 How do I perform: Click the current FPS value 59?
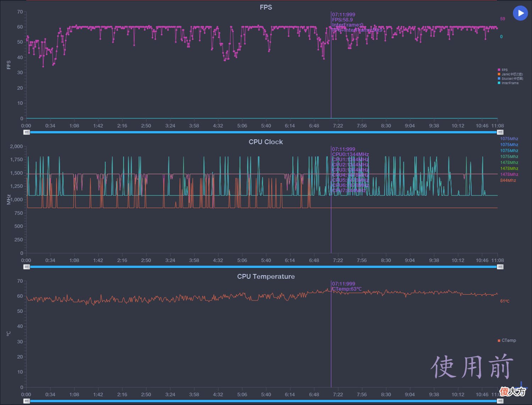point(503,19)
